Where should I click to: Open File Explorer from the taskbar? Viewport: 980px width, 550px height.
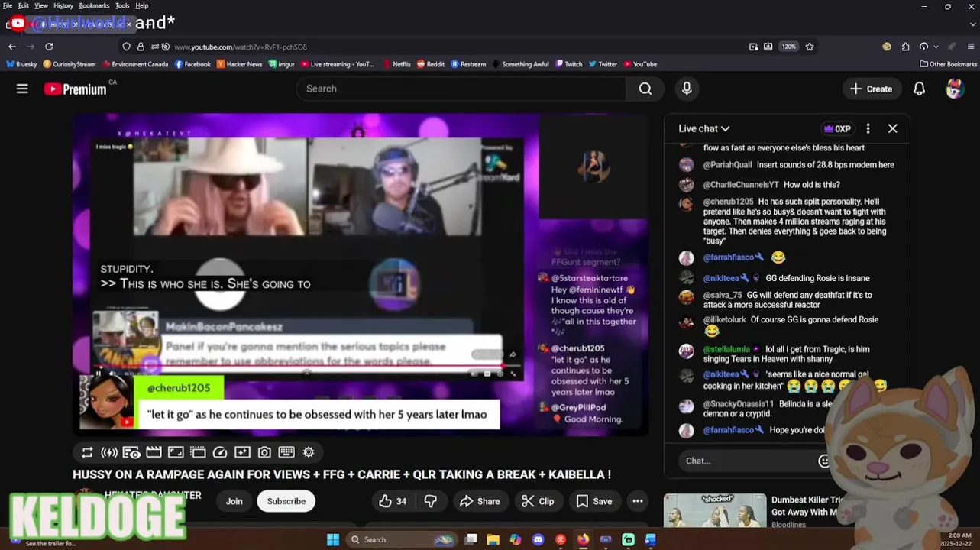click(x=493, y=539)
